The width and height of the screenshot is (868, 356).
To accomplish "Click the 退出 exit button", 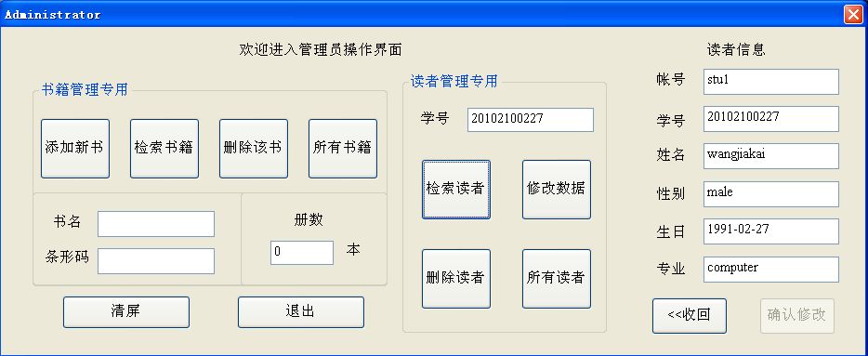I will coord(301,312).
